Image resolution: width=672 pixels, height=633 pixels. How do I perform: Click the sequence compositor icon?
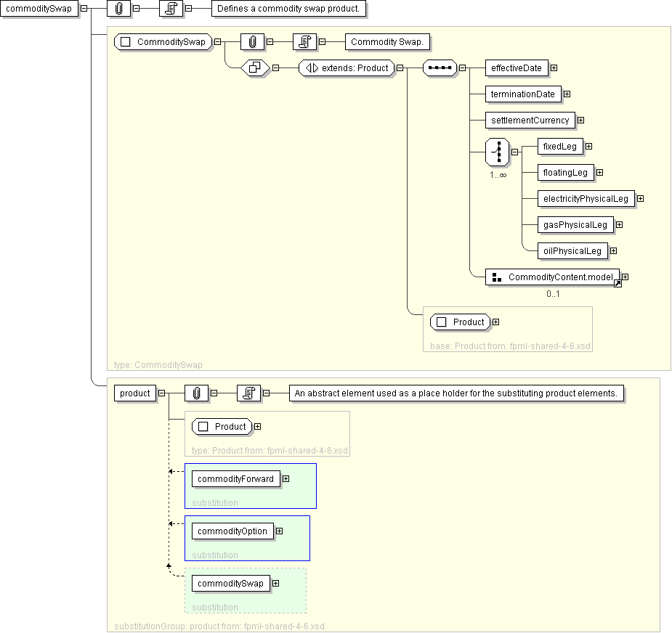tap(440, 68)
